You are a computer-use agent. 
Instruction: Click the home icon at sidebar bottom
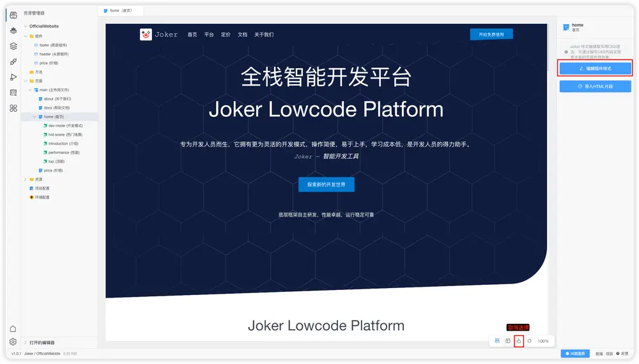[13, 329]
